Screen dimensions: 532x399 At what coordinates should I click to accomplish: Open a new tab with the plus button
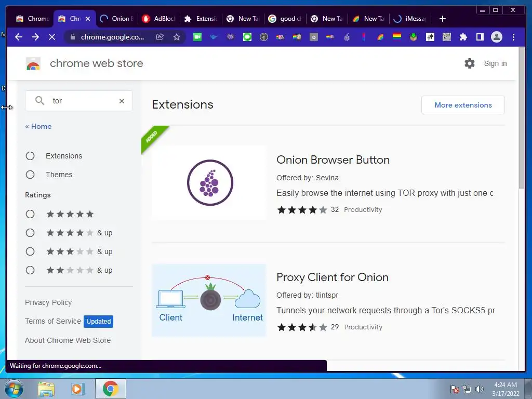(443, 19)
